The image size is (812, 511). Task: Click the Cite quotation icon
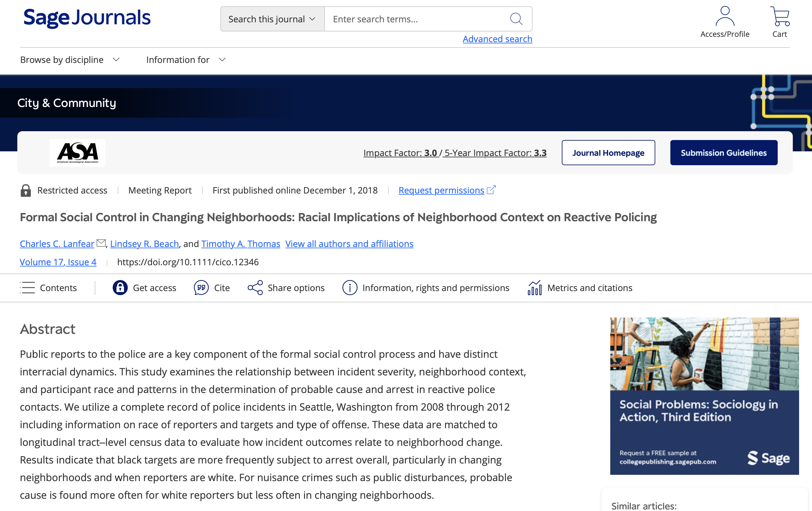[x=201, y=288]
